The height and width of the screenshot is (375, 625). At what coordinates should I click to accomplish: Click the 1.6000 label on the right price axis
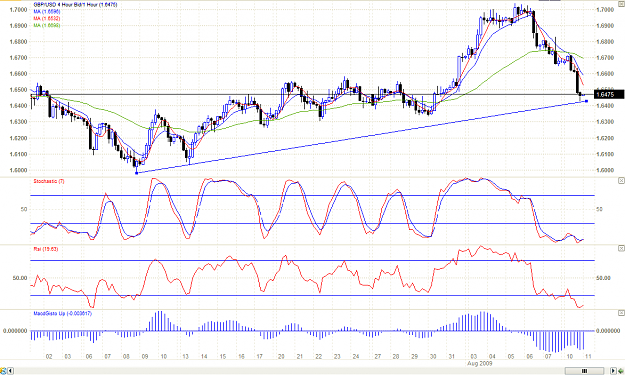point(605,170)
